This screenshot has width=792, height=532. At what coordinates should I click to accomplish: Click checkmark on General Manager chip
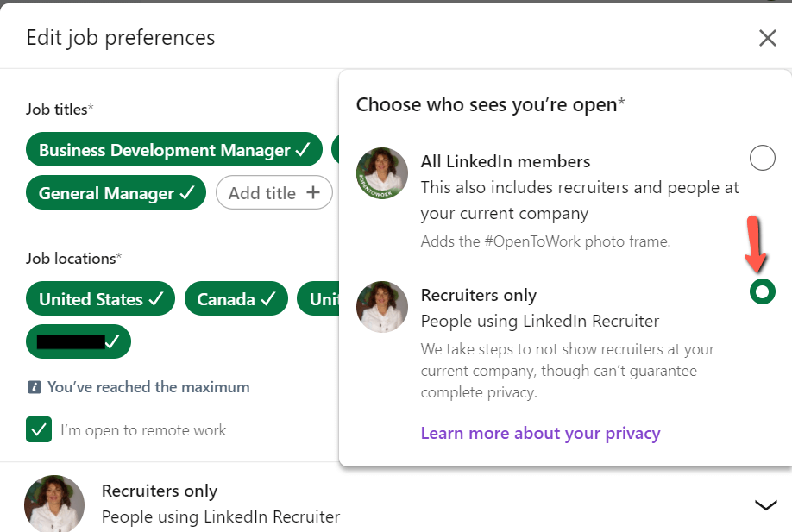click(187, 192)
